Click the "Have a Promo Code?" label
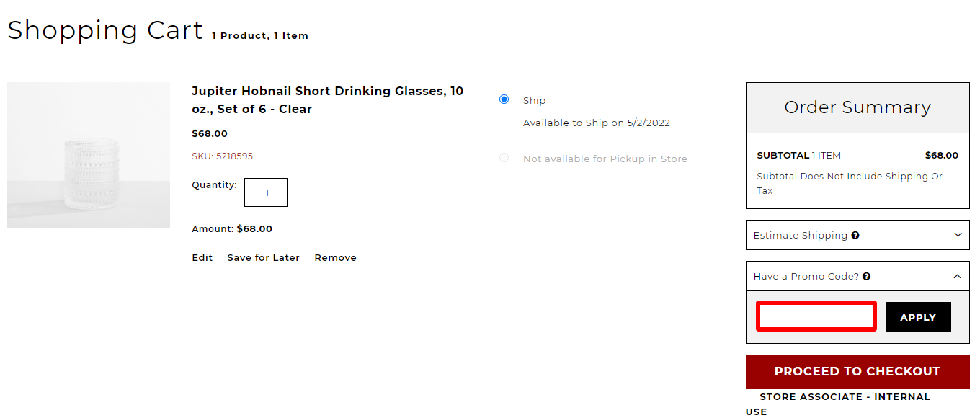The image size is (980, 418). (806, 277)
